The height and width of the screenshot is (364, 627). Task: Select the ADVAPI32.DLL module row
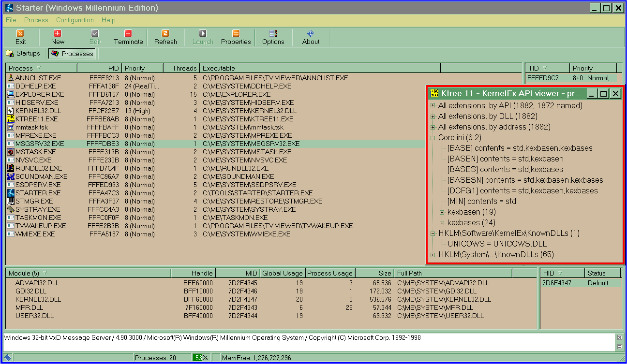(x=271, y=283)
